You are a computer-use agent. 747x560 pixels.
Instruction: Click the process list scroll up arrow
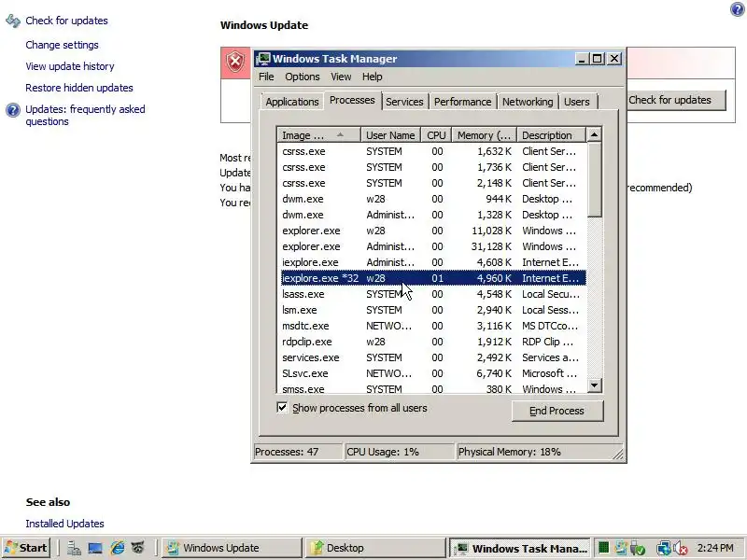[594, 134]
